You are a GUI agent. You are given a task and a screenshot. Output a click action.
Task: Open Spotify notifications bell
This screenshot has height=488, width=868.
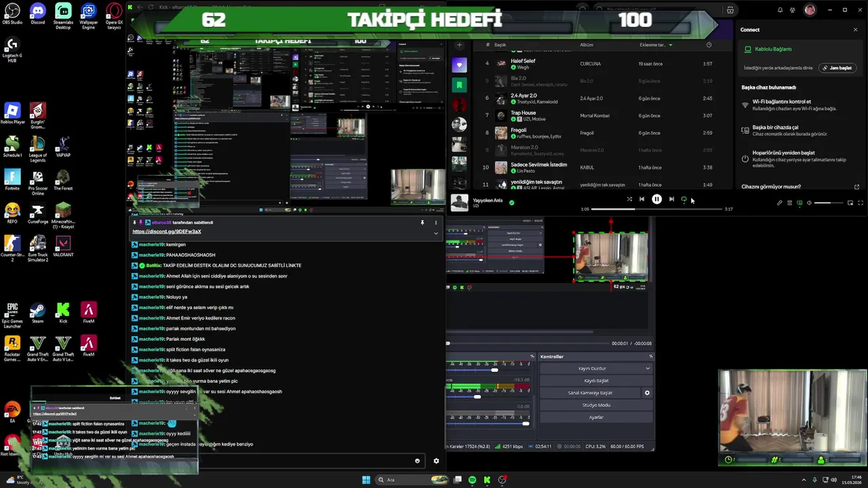[780, 10]
